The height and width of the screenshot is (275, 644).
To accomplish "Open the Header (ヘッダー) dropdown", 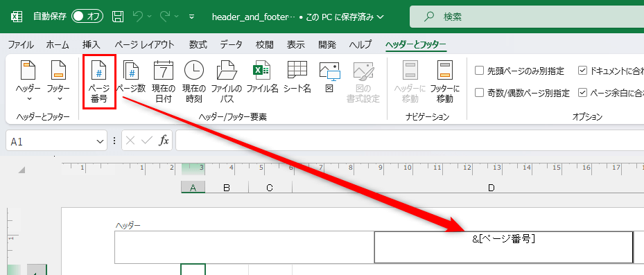I will pos(28,82).
